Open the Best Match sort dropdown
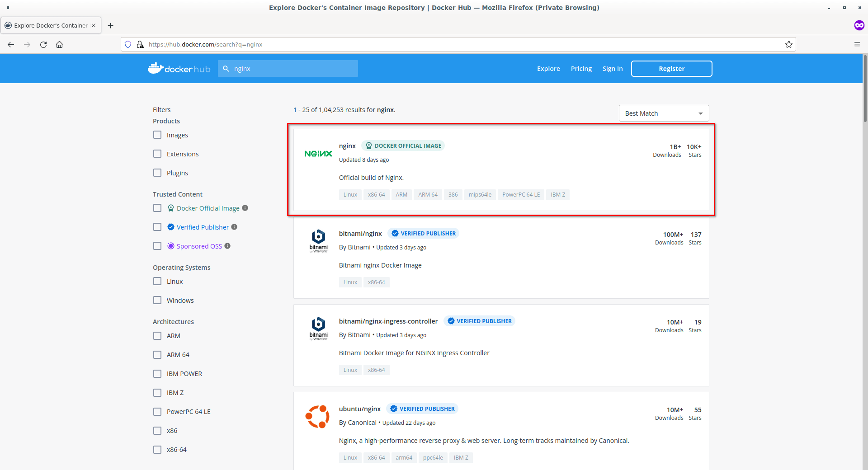Image resolution: width=868 pixels, height=470 pixels. pos(663,113)
